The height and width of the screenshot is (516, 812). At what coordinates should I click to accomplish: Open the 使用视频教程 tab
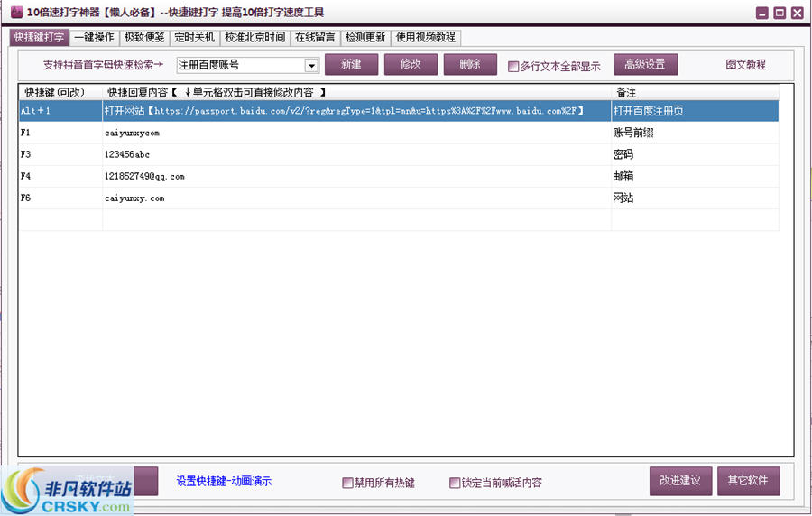[426, 37]
